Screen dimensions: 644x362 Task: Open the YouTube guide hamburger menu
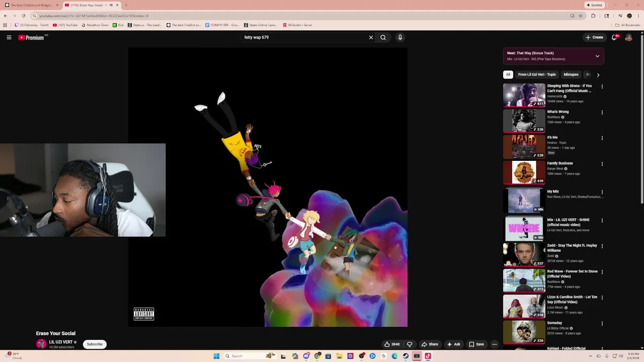pyautogui.click(x=9, y=37)
